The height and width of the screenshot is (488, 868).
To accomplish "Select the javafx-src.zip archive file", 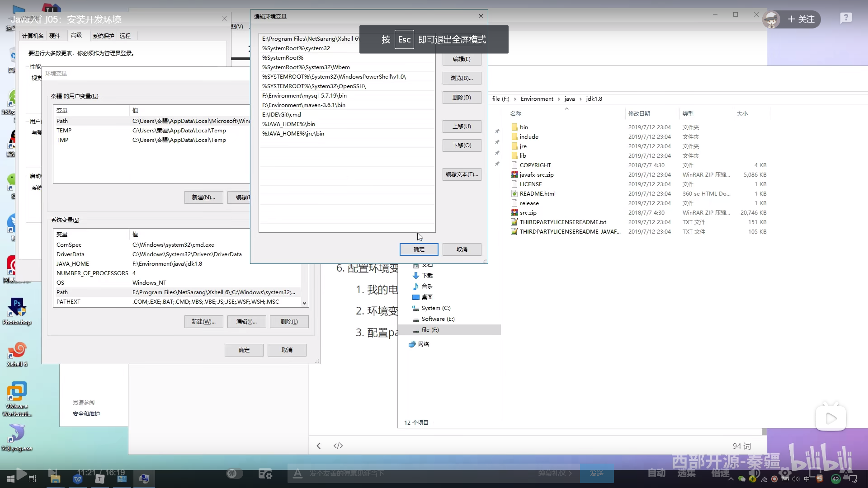I will point(536,175).
